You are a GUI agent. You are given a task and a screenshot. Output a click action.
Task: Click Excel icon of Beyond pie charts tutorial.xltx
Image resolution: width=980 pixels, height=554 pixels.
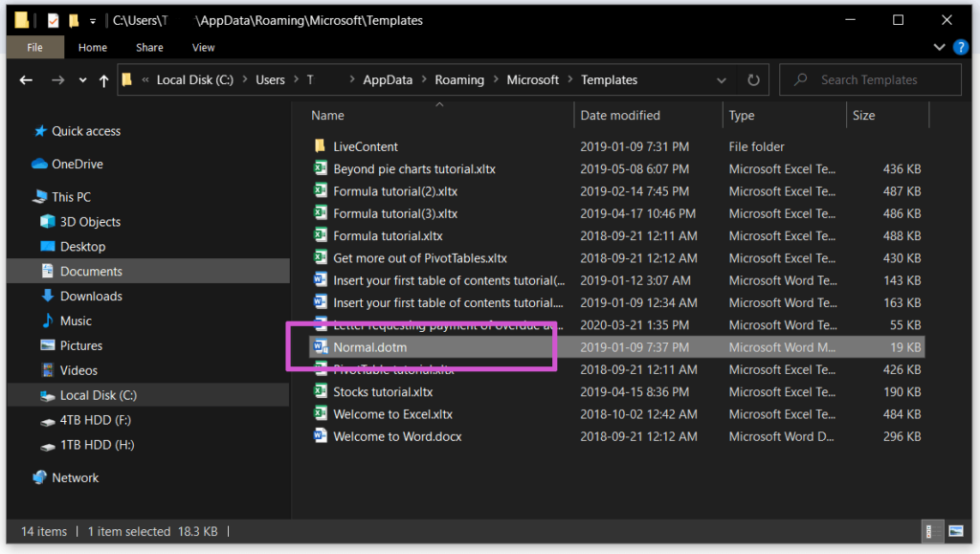coord(320,168)
